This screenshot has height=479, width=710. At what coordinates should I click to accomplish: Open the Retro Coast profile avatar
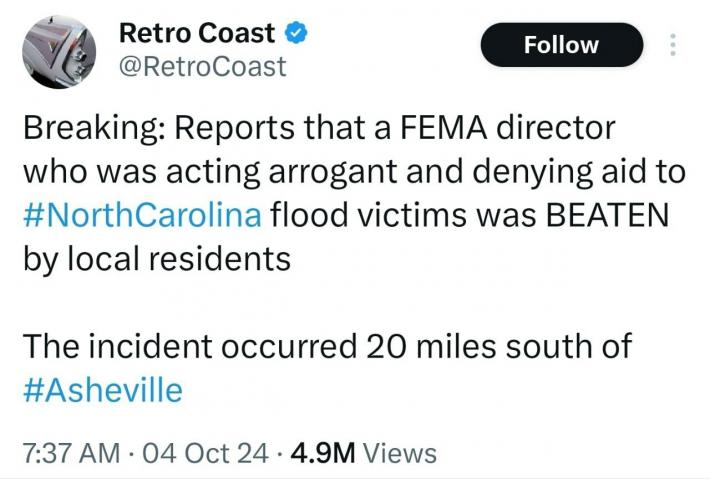coord(59,50)
